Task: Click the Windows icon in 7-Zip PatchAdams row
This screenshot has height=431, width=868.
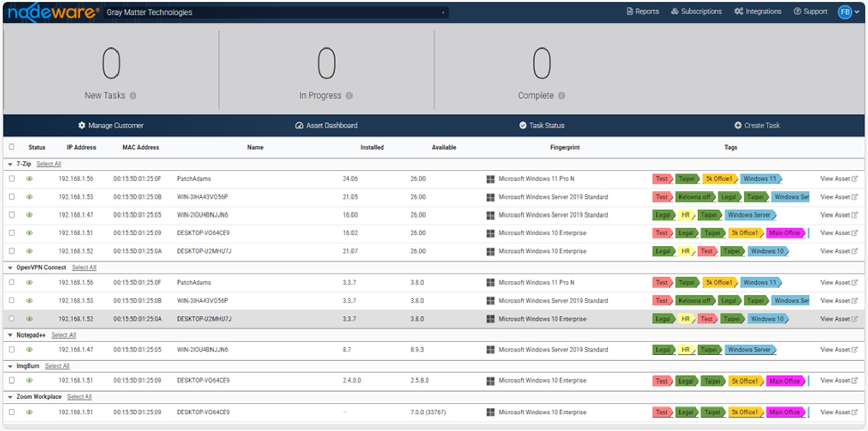Action: click(x=490, y=179)
